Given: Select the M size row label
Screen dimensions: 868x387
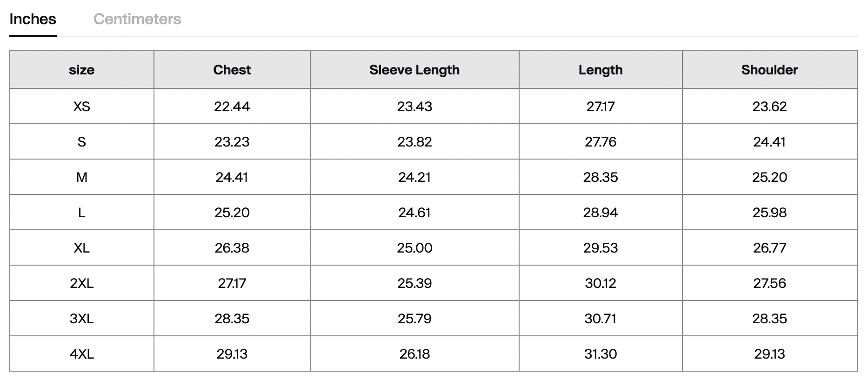Looking at the screenshot, I should 81,177.
